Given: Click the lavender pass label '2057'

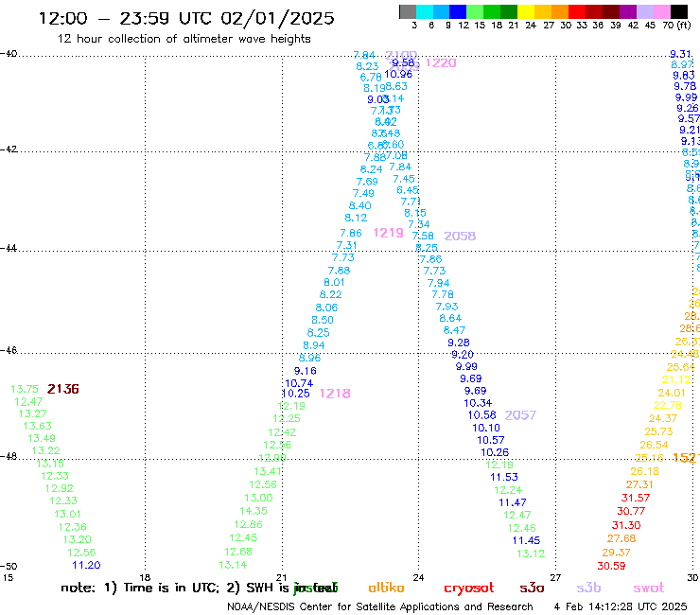Looking at the screenshot, I should 520,415.
